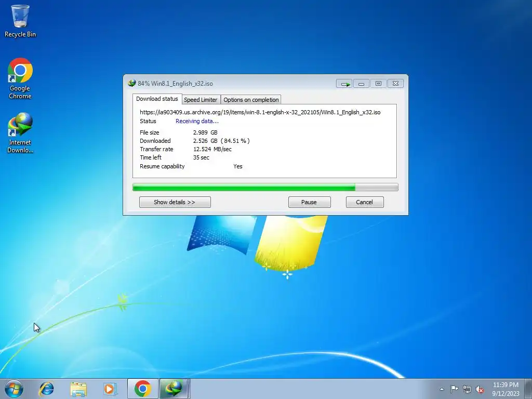The image size is (532, 399).
Task: Click the IDM taskbar button
Action: coord(174,389)
